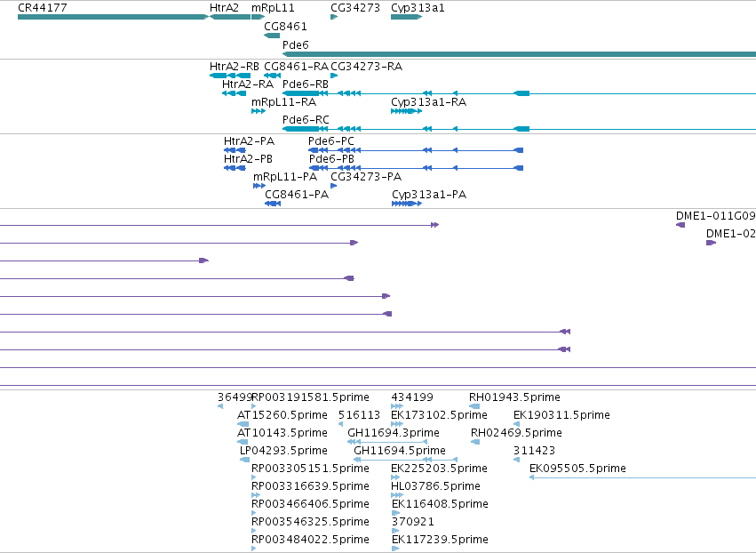Image resolution: width=756 pixels, height=553 pixels.
Task: Select transcript HtrA2-RB label
Action: (235, 66)
